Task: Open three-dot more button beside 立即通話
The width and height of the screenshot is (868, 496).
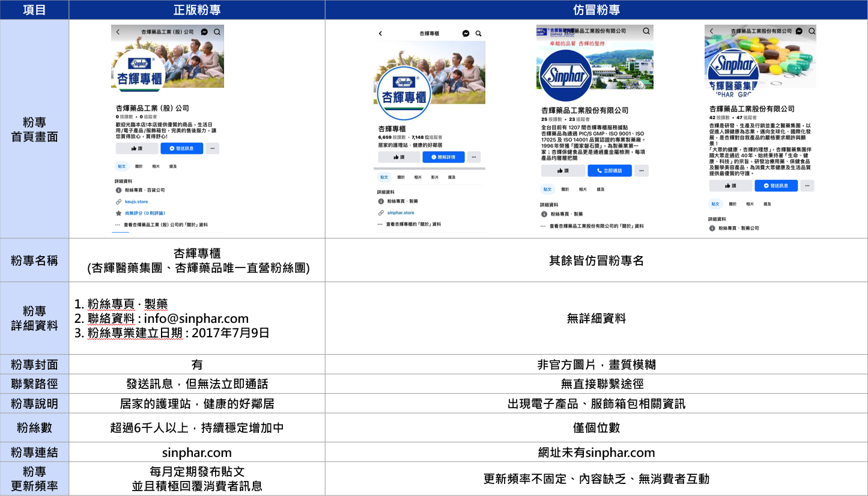Action: click(642, 171)
